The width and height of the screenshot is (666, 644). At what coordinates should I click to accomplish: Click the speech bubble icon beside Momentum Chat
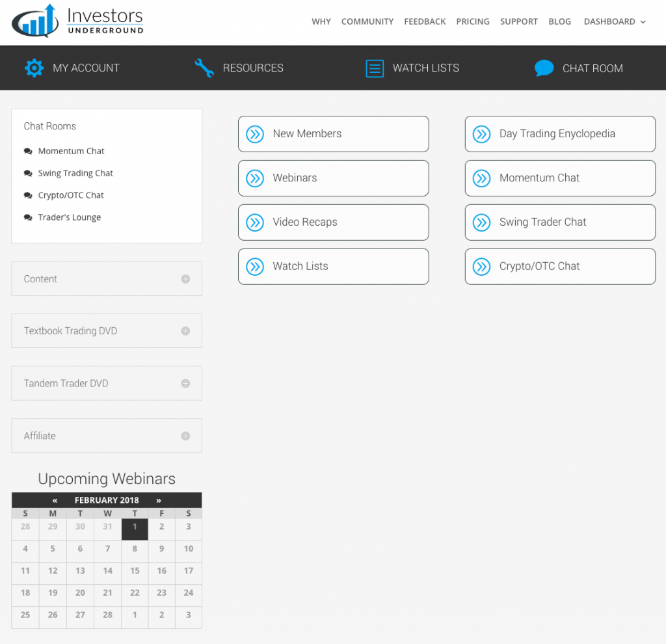[x=27, y=151]
